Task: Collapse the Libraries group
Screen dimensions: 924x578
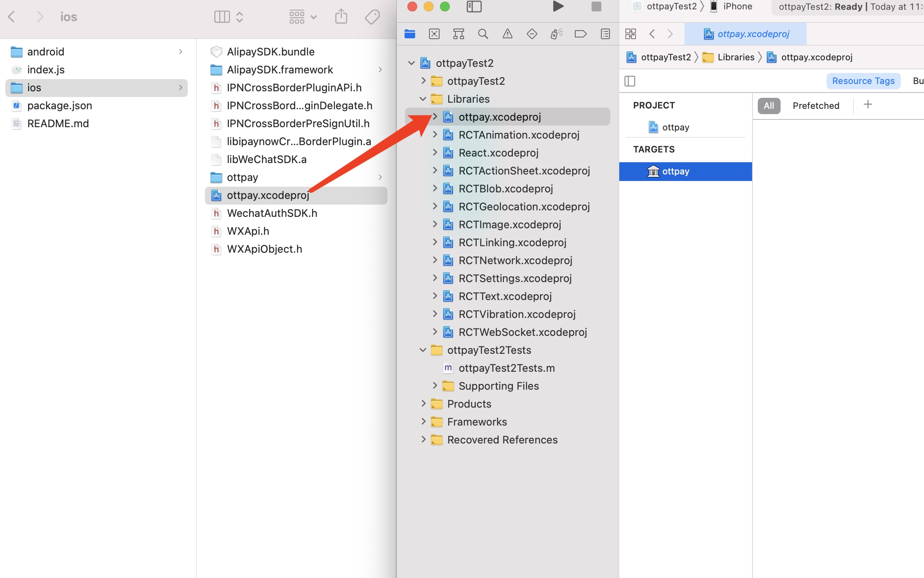Action: point(423,99)
